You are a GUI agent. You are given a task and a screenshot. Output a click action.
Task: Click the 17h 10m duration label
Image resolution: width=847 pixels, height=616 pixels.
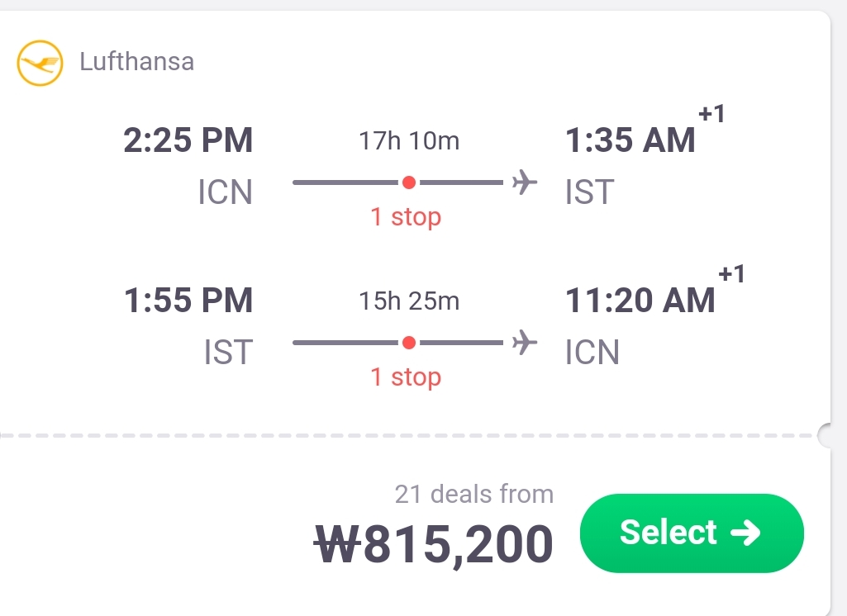pos(409,141)
